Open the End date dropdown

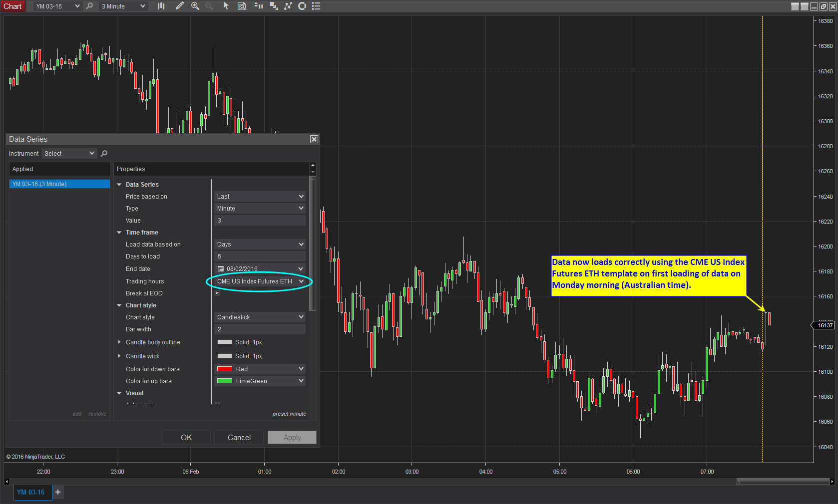click(301, 268)
